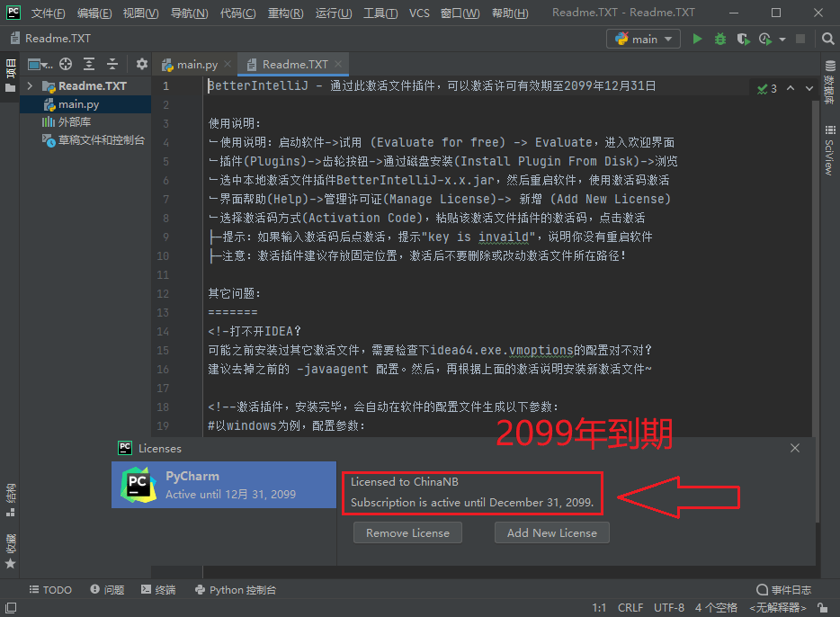Click the green Run button
This screenshot has height=617, width=840.
pyautogui.click(x=697, y=39)
